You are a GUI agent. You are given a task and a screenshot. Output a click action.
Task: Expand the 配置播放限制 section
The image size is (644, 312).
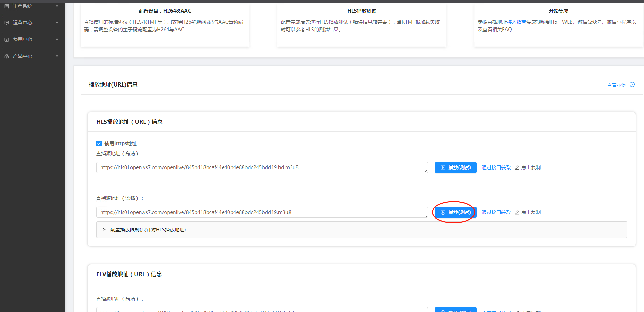click(104, 230)
